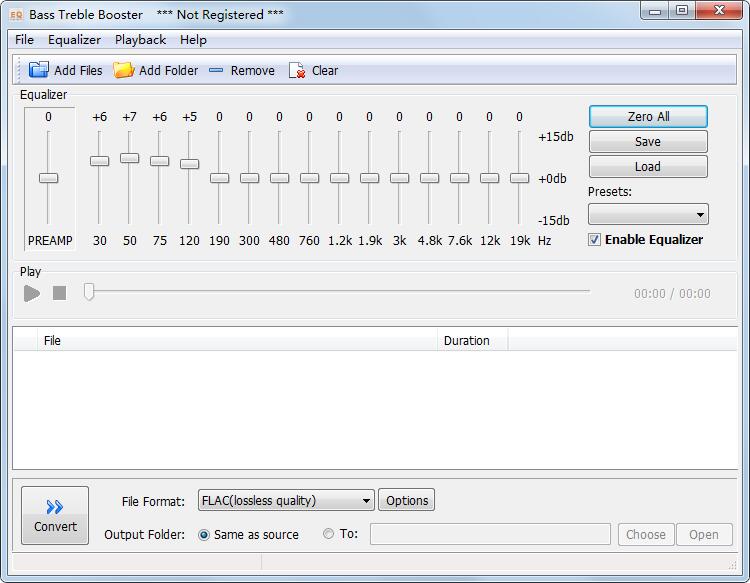Click the PREAMP slider handle
This screenshot has width=750, height=583.
pyautogui.click(x=48, y=178)
